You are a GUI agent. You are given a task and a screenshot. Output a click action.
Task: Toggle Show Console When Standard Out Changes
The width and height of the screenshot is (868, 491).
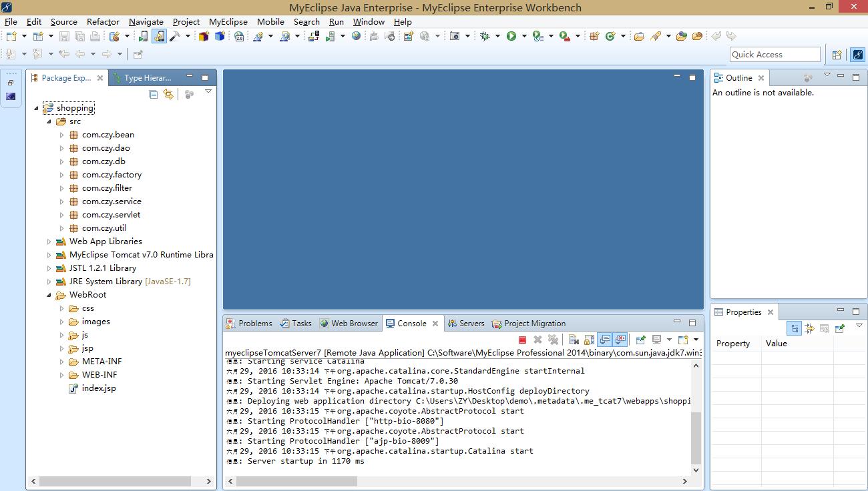tap(604, 340)
